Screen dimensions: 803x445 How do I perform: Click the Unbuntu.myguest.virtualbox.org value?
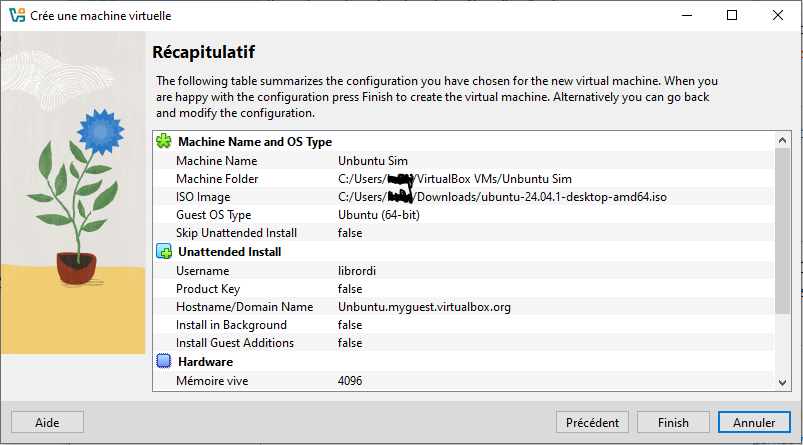(x=424, y=307)
